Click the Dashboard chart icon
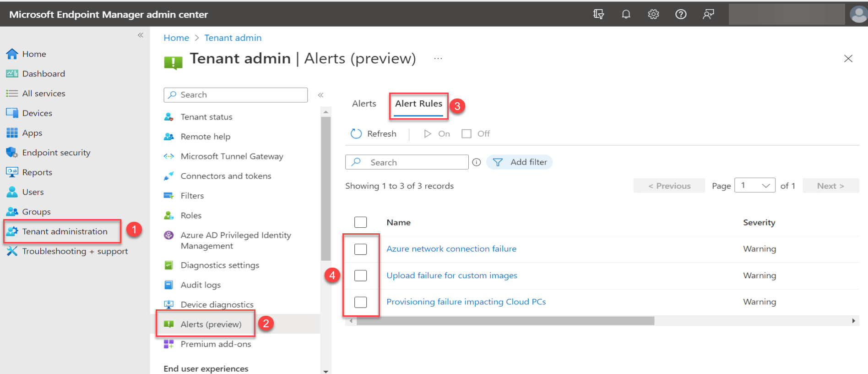The height and width of the screenshot is (374, 868). (x=12, y=74)
